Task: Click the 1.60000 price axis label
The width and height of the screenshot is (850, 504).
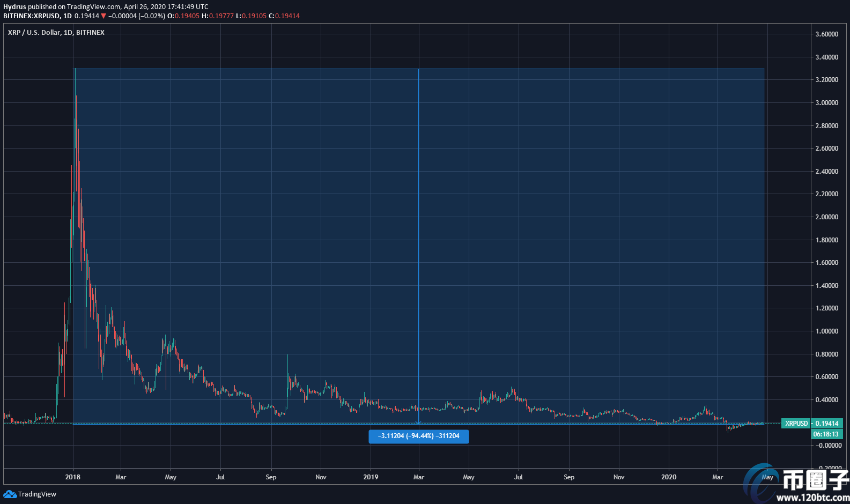Action: (x=827, y=263)
